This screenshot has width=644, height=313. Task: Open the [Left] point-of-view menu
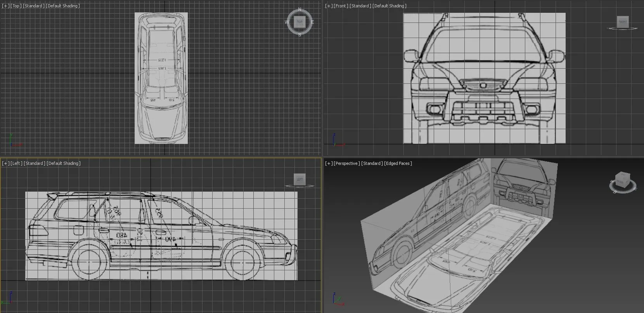17,163
